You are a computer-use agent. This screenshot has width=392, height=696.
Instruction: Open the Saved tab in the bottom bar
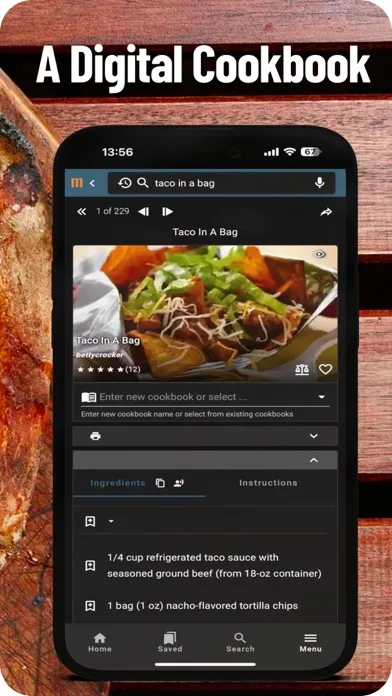(170, 642)
